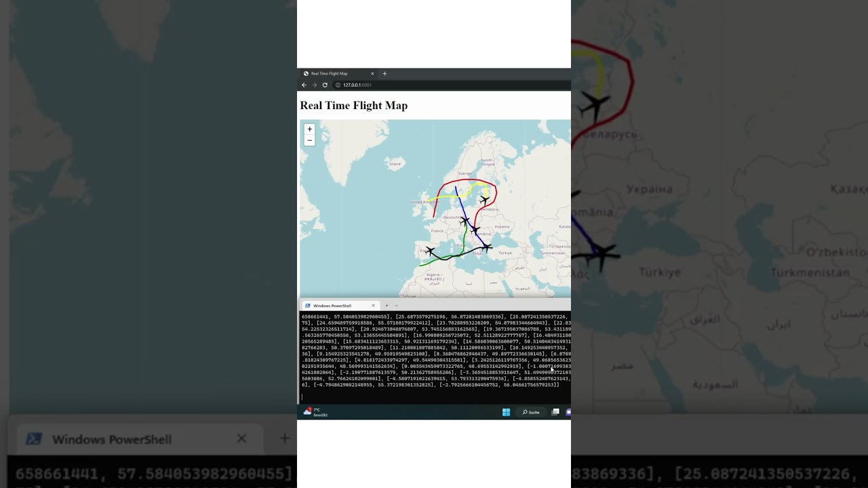Click the Ísland map label
The height and width of the screenshot is (488, 868).
point(395,163)
